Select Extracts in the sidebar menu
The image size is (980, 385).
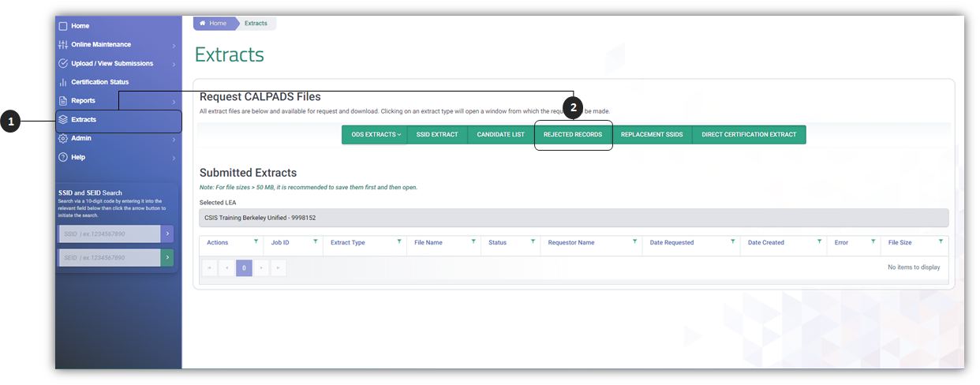click(84, 120)
